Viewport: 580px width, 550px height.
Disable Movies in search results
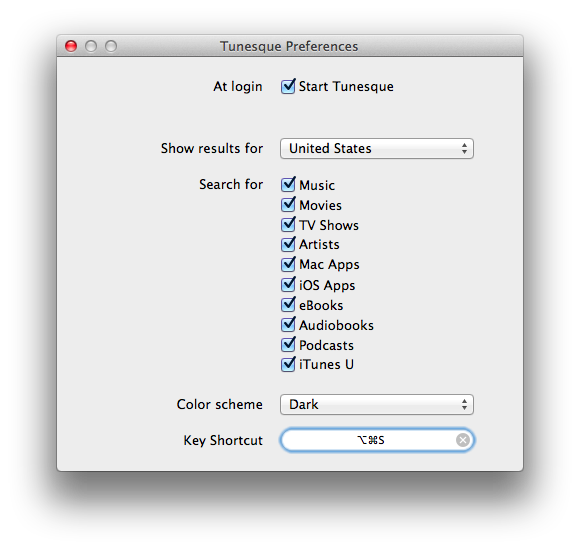click(x=288, y=205)
